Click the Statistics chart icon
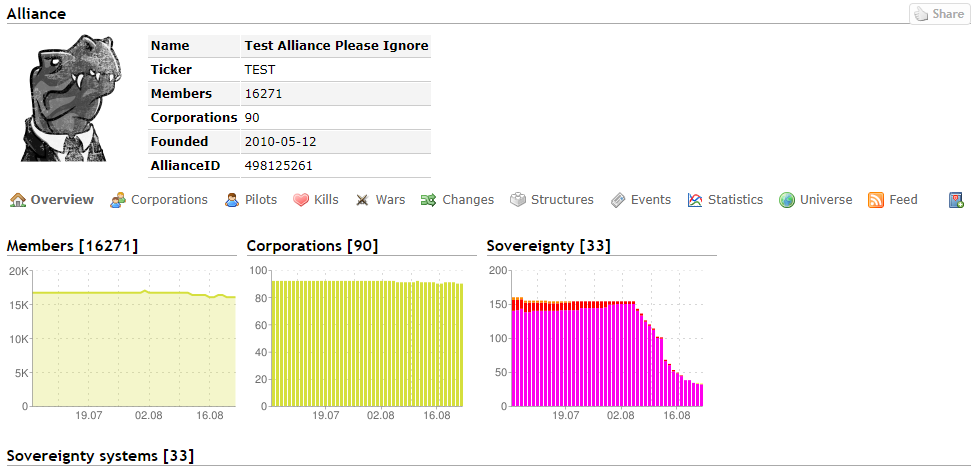Viewport: 977px width, 472px height. (x=695, y=200)
